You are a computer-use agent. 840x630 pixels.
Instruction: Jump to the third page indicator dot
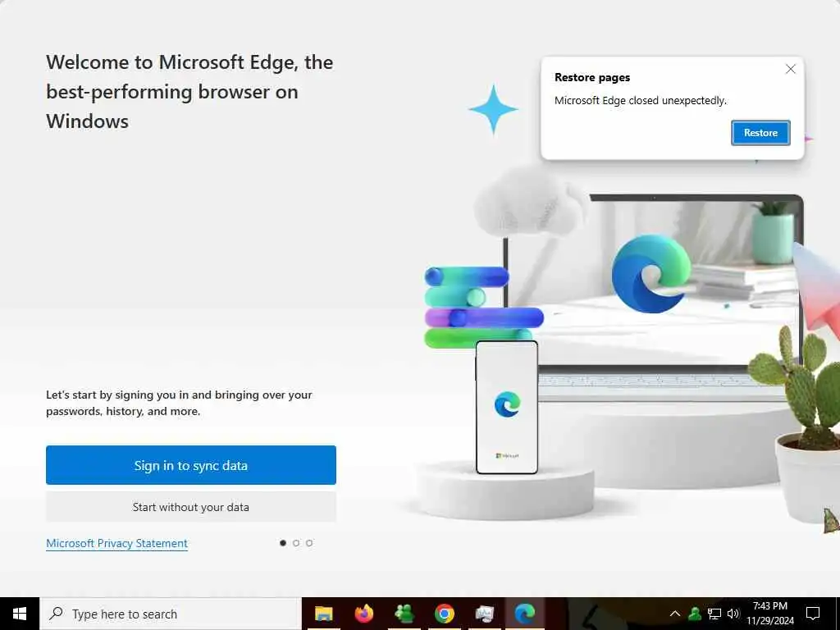[309, 543]
